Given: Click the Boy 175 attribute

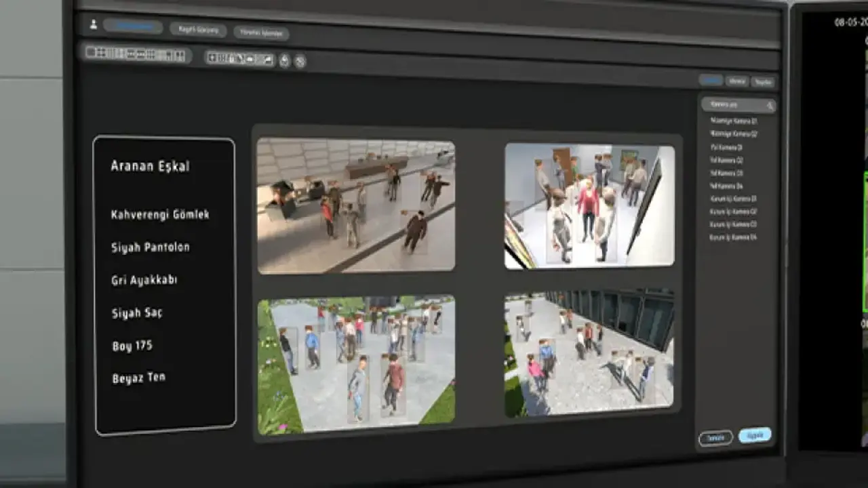Looking at the screenshot, I should pos(132,346).
